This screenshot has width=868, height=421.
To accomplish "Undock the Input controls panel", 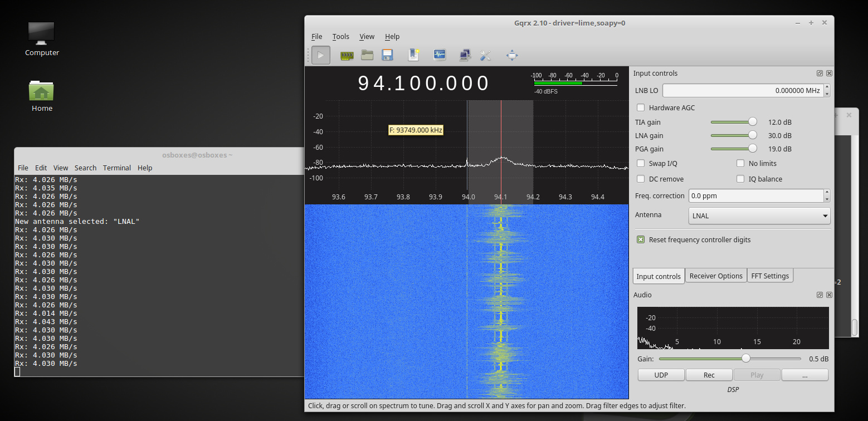I will point(820,74).
